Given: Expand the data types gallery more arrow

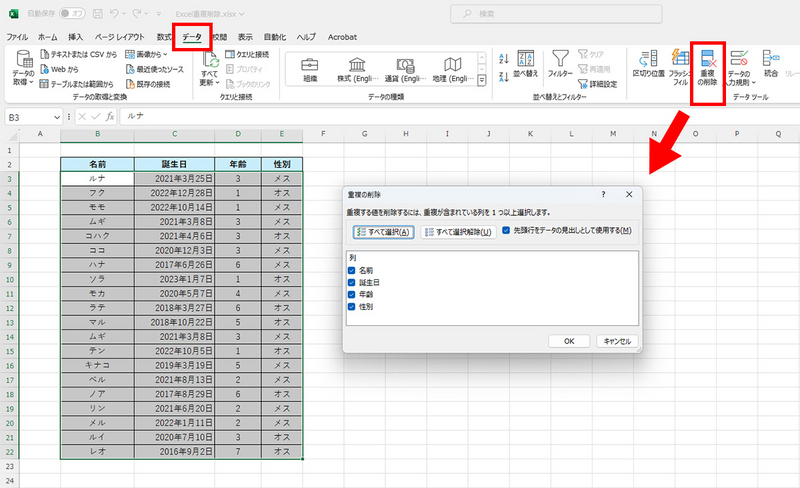Looking at the screenshot, I should point(482,80).
